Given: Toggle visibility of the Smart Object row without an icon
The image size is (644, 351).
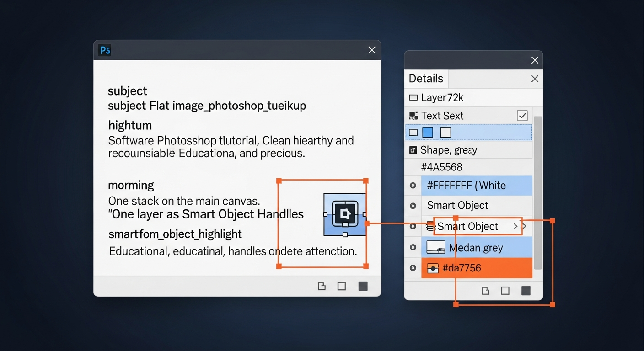Looking at the screenshot, I should point(413,206).
